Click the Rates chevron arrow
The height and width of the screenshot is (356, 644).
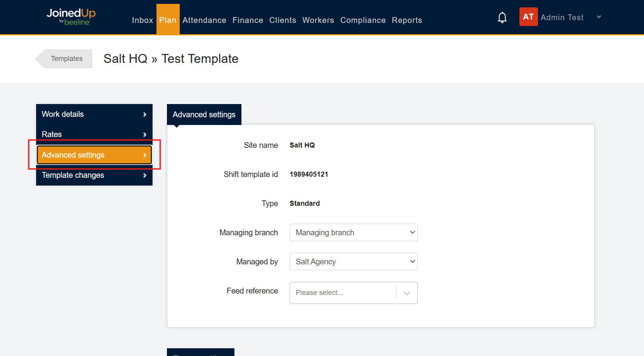(145, 134)
